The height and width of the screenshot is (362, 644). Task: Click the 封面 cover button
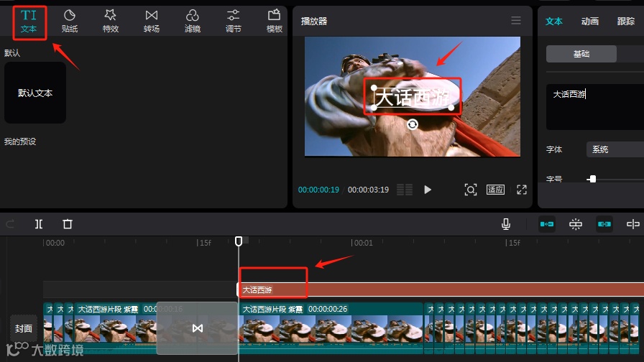click(x=24, y=328)
